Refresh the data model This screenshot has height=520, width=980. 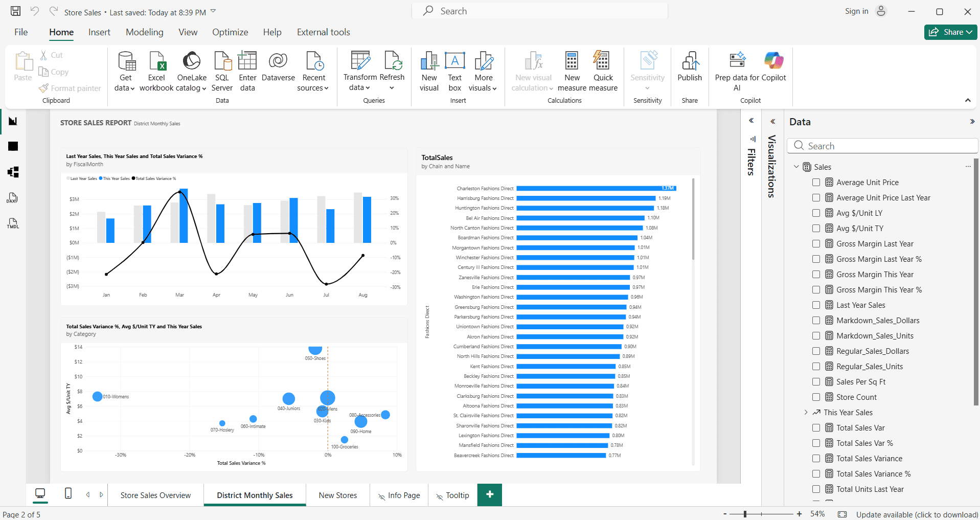tap(393, 65)
